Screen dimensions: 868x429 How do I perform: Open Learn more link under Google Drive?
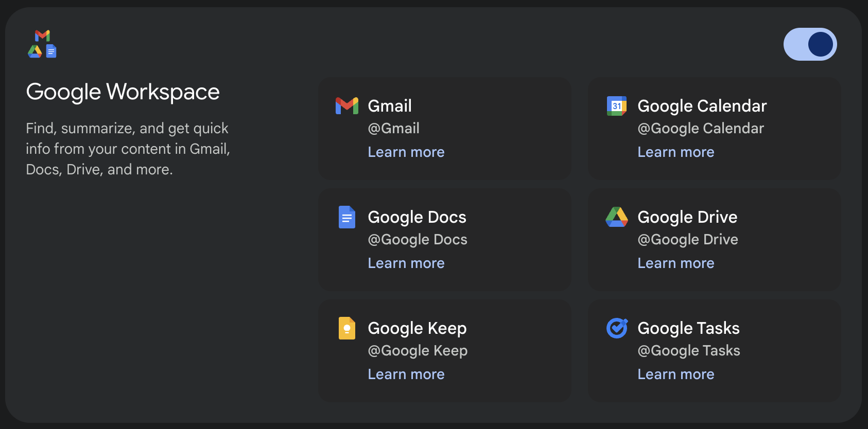pyautogui.click(x=676, y=263)
